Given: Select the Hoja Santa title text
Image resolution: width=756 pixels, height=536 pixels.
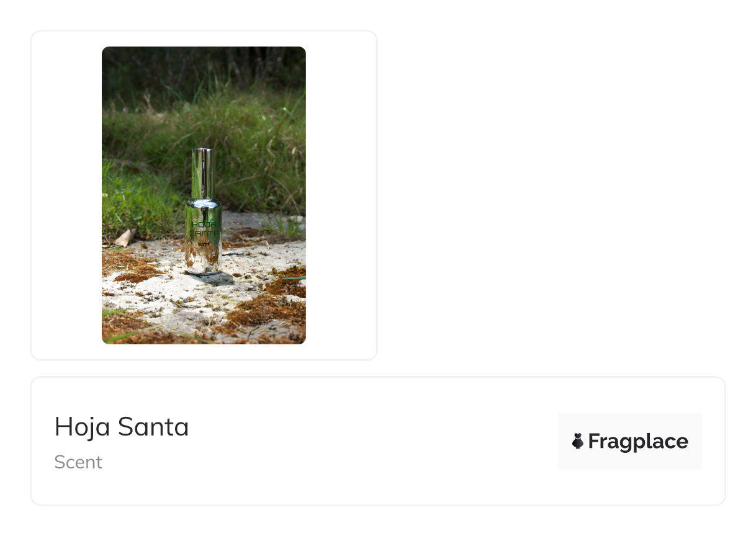Looking at the screenshot, I should coord(122,427).
